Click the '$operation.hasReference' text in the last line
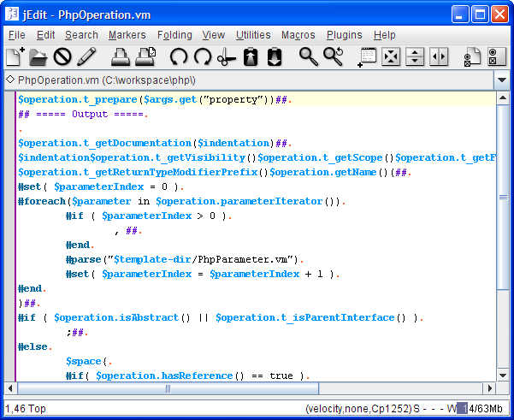This screenshot has height=420, width=514. point(164,376)
